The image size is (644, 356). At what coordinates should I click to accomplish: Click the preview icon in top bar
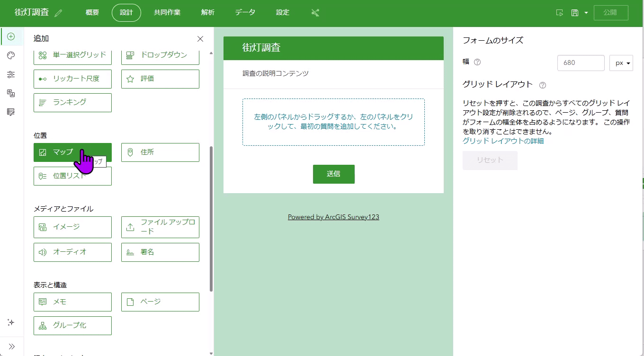tap(560, 13)
